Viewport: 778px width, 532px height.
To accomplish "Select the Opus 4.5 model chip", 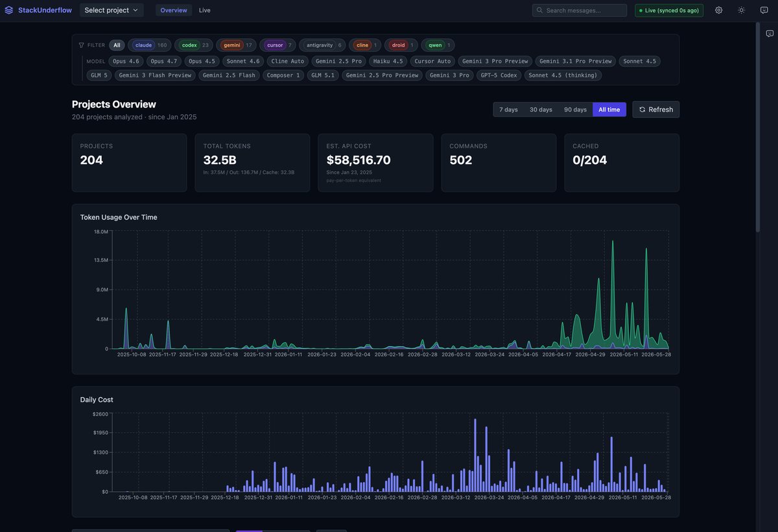I will (x=202, y=61).
